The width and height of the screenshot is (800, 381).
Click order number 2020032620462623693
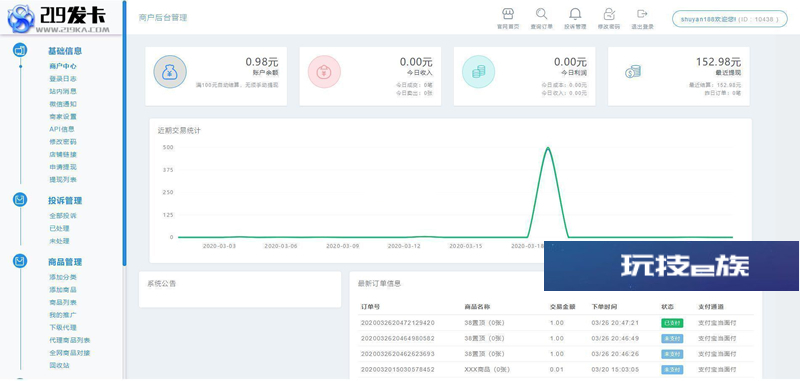(x=397, y=353)
